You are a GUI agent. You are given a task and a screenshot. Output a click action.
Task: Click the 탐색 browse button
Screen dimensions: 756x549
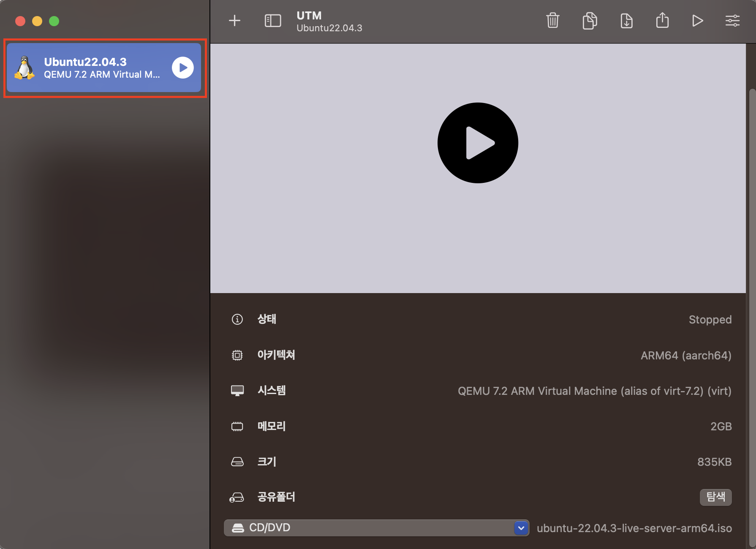tap(716, 497)
